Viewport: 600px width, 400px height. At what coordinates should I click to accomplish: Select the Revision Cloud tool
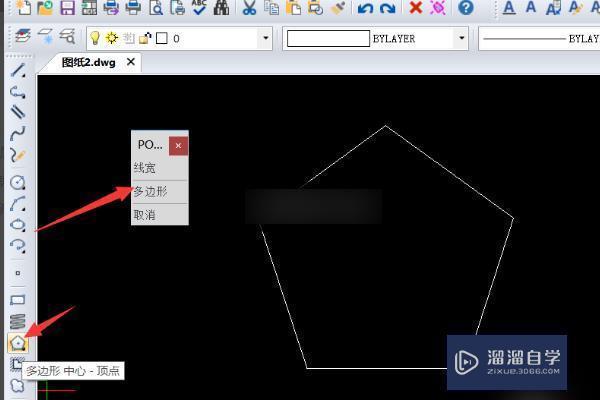[x=18, y=385]
